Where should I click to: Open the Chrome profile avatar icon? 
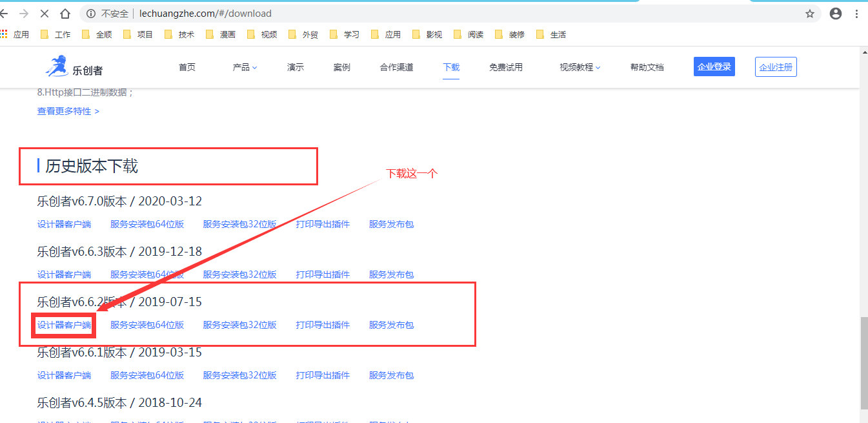tap(836, 14)
